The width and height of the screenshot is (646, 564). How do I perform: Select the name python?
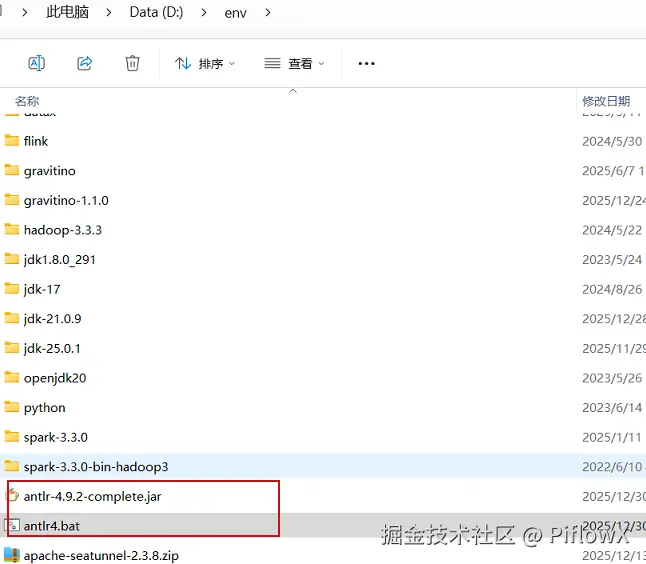coord(44,408)
